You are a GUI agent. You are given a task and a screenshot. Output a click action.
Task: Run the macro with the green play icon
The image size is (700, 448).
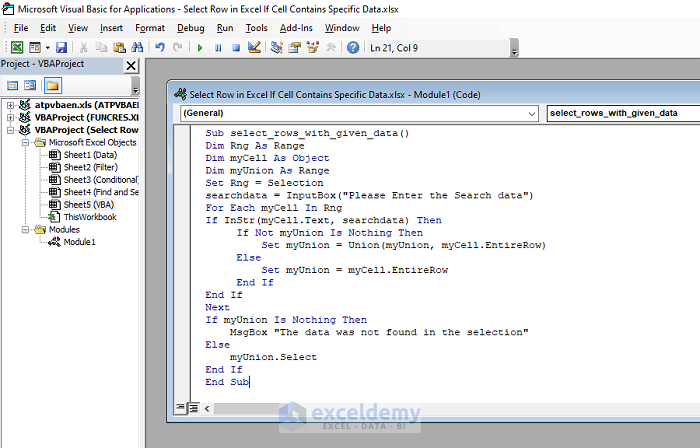pos(200,48)
